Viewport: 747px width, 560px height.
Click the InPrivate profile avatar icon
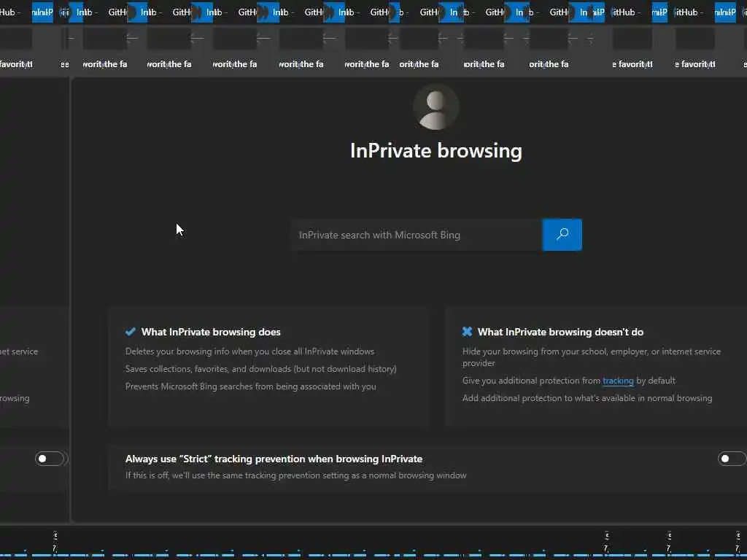[436, 108]
